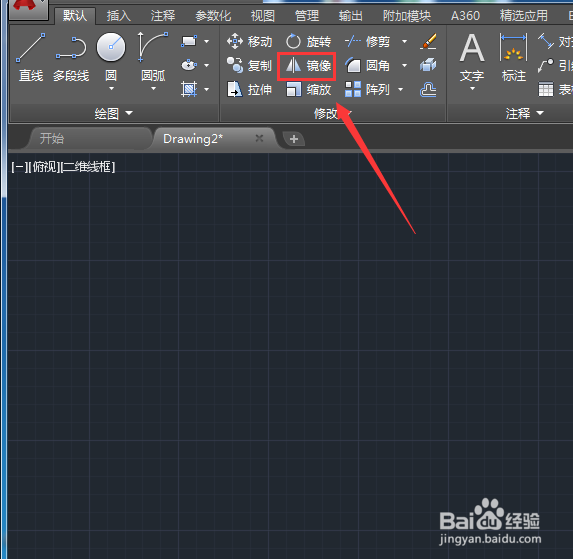Viewport: 573px width, 559px height.
Task: Switch to the 输出 ribbon tab
Action: click(x=350, y=16)
